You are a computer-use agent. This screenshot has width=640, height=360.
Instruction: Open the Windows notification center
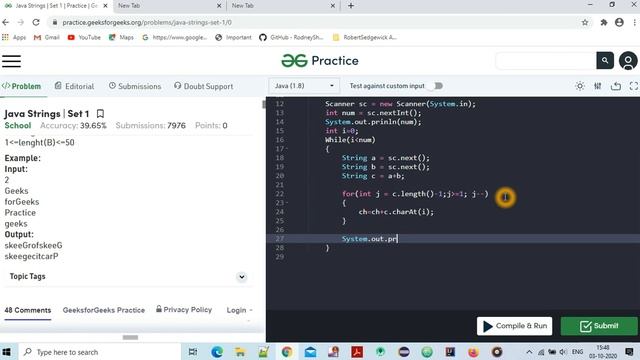(x=629, y=352)
